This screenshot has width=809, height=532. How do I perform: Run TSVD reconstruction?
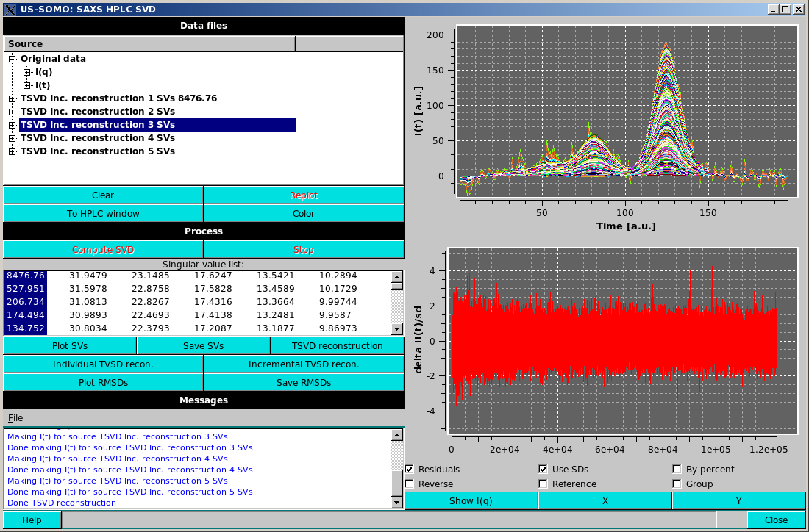pos(337,345)
